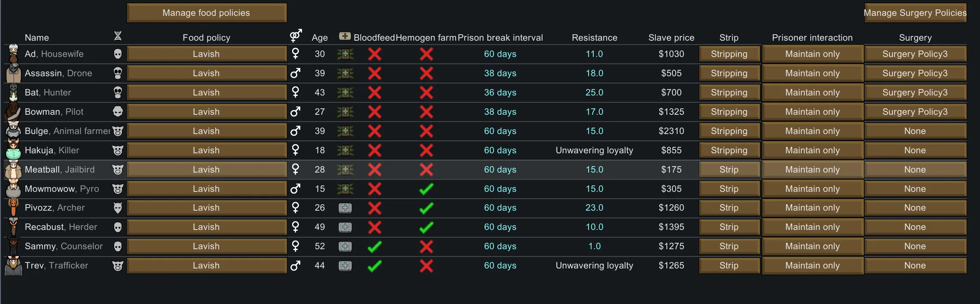The width and height of the screenshot is (980, 304).
Task: Sort by the Resistance column header
Action: [595, 38]
